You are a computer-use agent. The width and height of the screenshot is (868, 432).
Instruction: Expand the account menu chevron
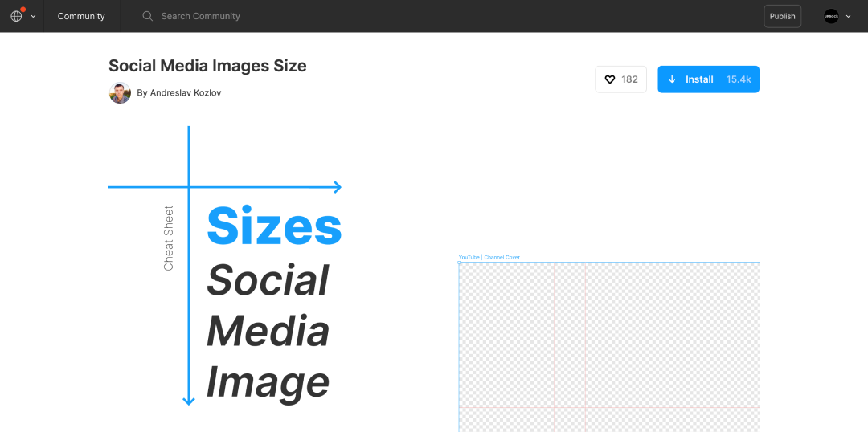(848, 17)
